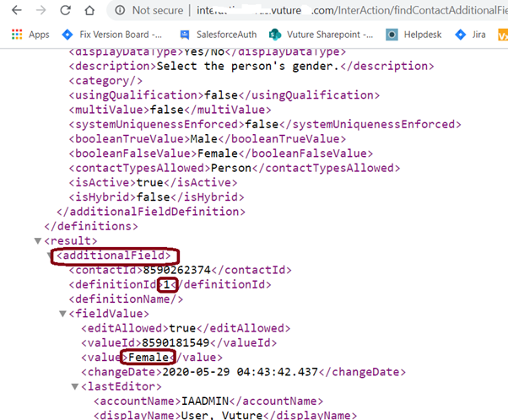Click the changeDate timestamp value

pyautogui.click(x=240, y=372)
